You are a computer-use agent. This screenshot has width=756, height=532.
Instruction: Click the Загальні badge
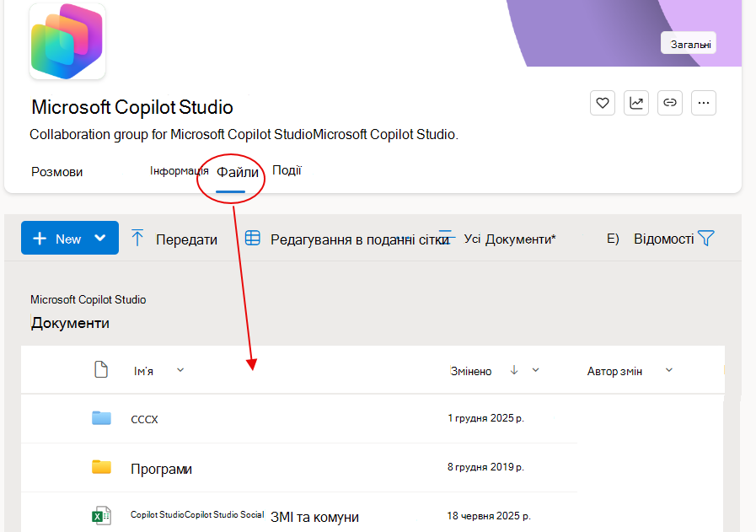coord(689,45)
